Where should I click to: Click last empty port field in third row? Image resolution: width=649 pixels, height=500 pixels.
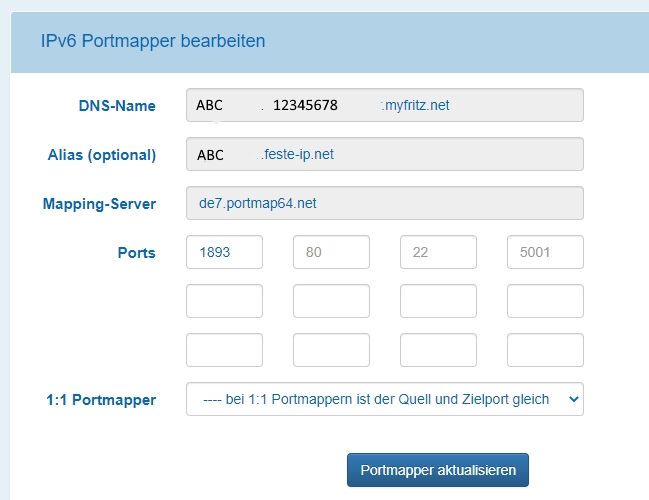coord(545,350)
